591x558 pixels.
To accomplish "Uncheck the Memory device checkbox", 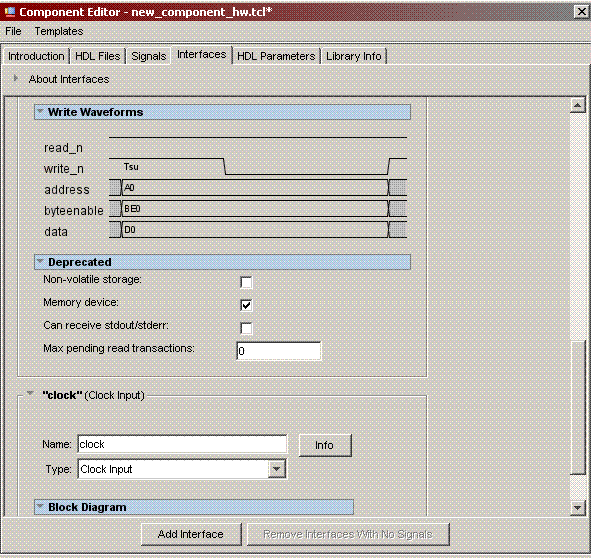I will click(246, 305).
